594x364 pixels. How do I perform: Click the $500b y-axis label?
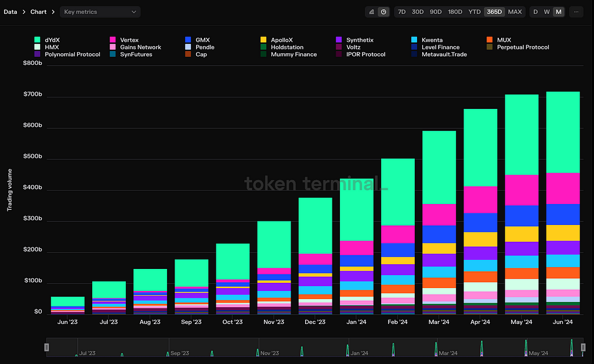32,156
